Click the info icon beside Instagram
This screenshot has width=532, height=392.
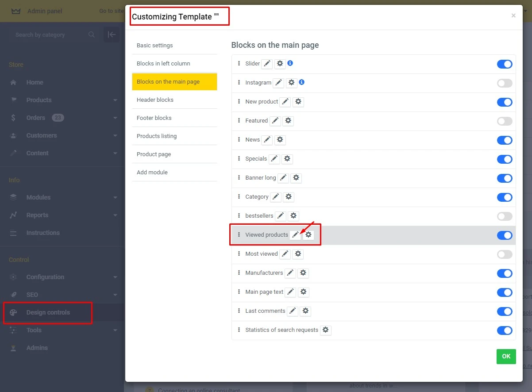tap(301, 82)
